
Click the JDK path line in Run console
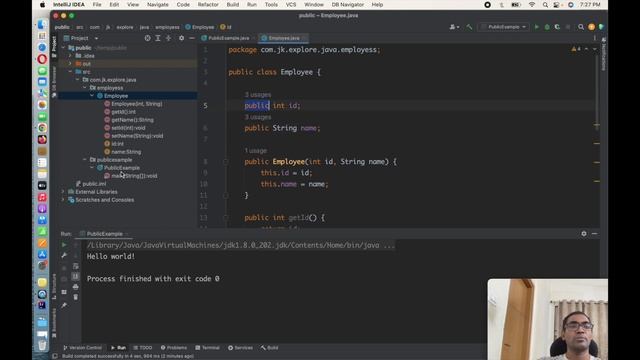[x=241, y=245]
